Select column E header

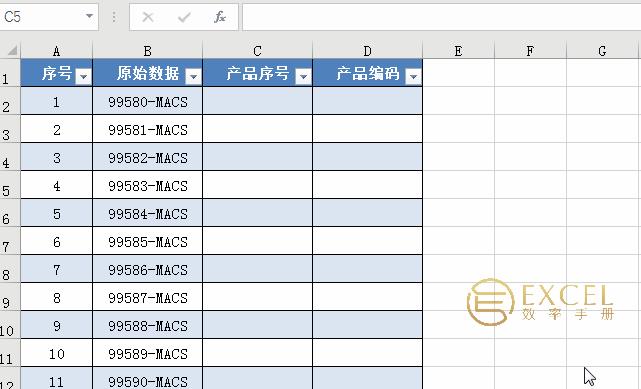pyautogui.click(x=458, y=51)
